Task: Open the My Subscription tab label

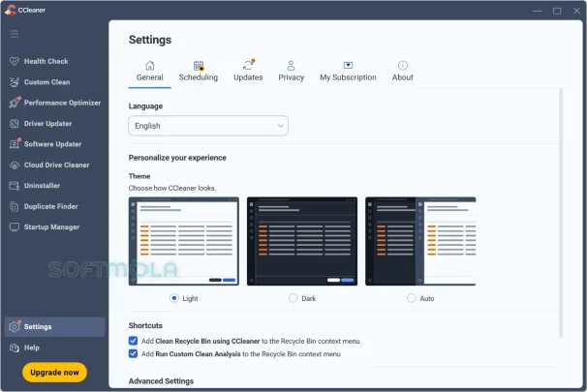Action: click(x=348, y=77)
